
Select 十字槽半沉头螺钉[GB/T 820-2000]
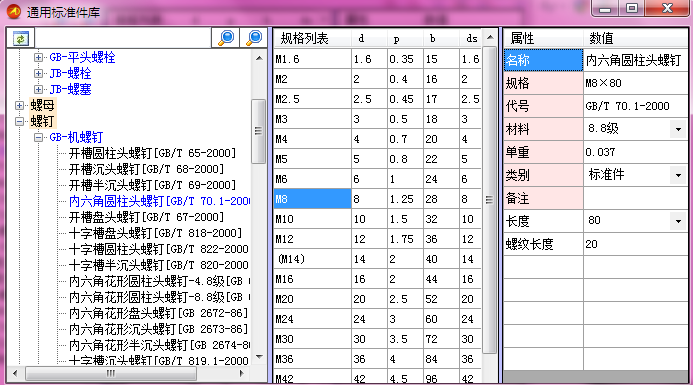click(x=159, y=265)
